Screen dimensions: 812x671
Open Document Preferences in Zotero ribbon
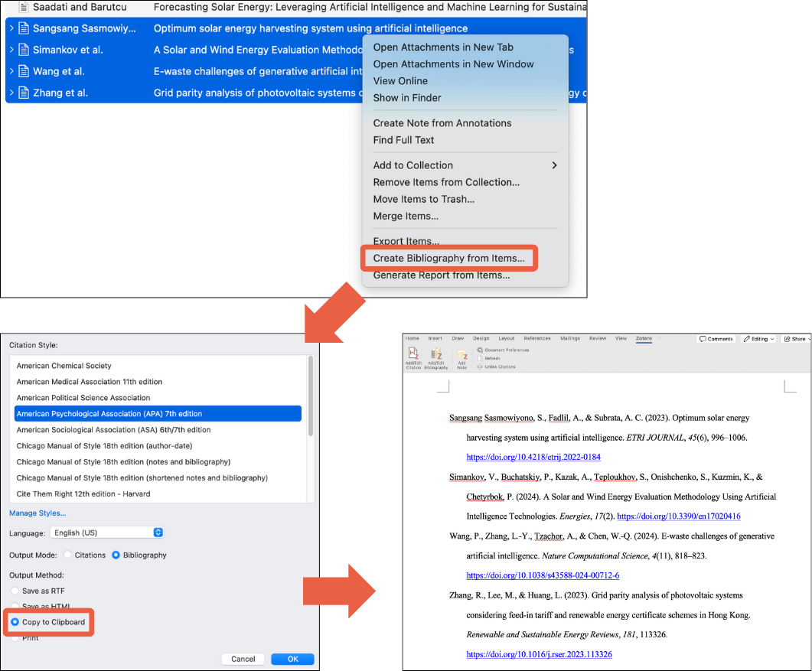(506, 350)
